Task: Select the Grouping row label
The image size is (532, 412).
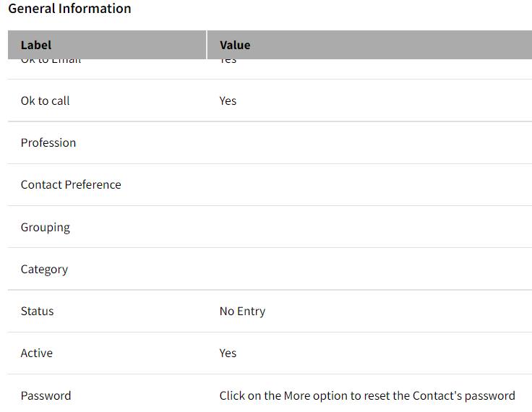Action: (46, 228)
